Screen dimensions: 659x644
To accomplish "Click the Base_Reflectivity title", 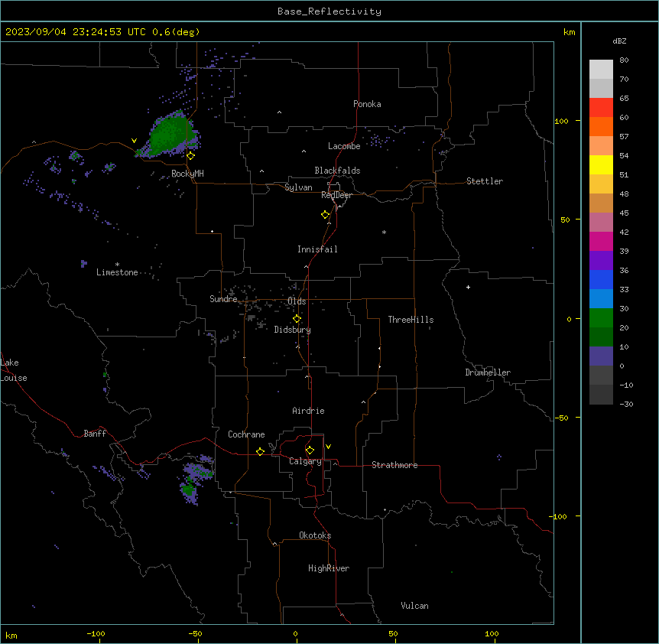I will coord(329,11).
